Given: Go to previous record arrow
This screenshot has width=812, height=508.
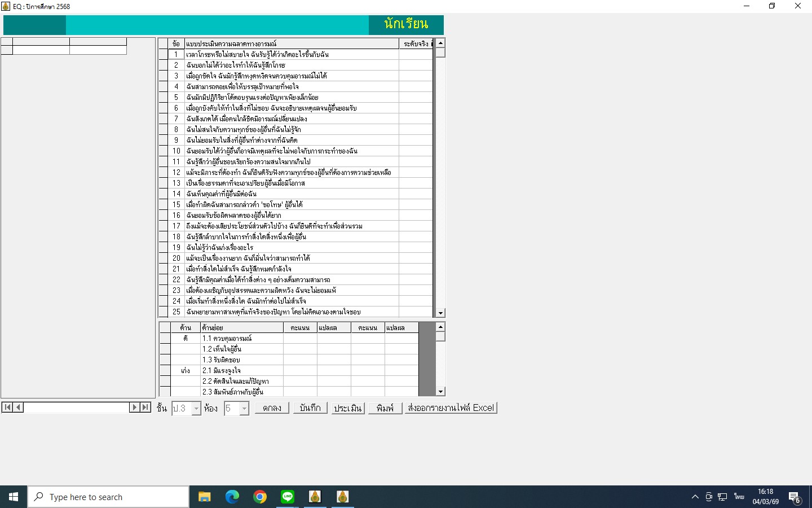Looking at the screenshot, I should [x=18, y=408].
